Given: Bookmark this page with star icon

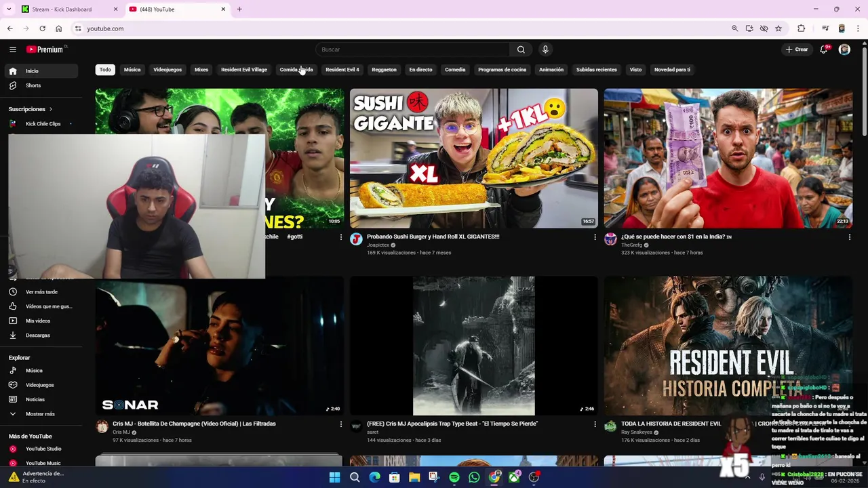Looking at the screenshot, I should (778, 28).
